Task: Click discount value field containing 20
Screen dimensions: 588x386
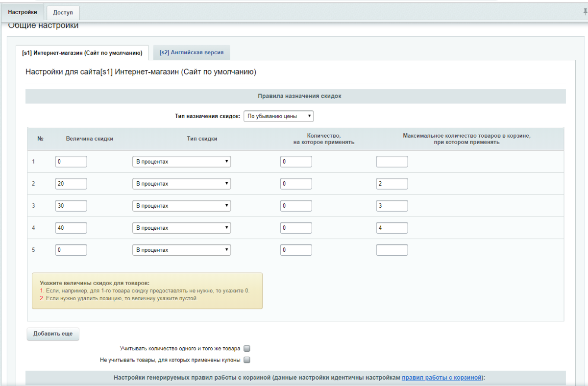Action: pyautogui.click(x=71, y=184)
